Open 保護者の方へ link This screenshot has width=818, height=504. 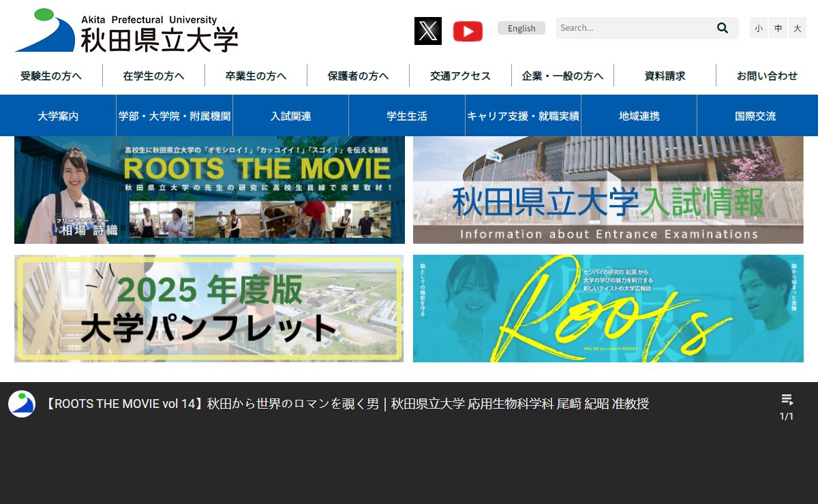click(358, 76)
